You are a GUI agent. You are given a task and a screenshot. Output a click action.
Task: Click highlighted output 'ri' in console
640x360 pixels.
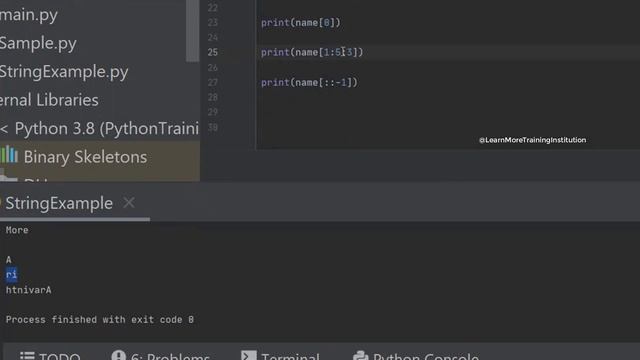click(x=11, y=275)
